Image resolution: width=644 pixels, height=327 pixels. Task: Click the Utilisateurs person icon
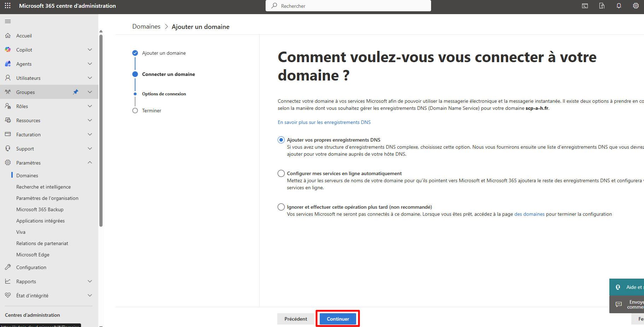point(8,78)
